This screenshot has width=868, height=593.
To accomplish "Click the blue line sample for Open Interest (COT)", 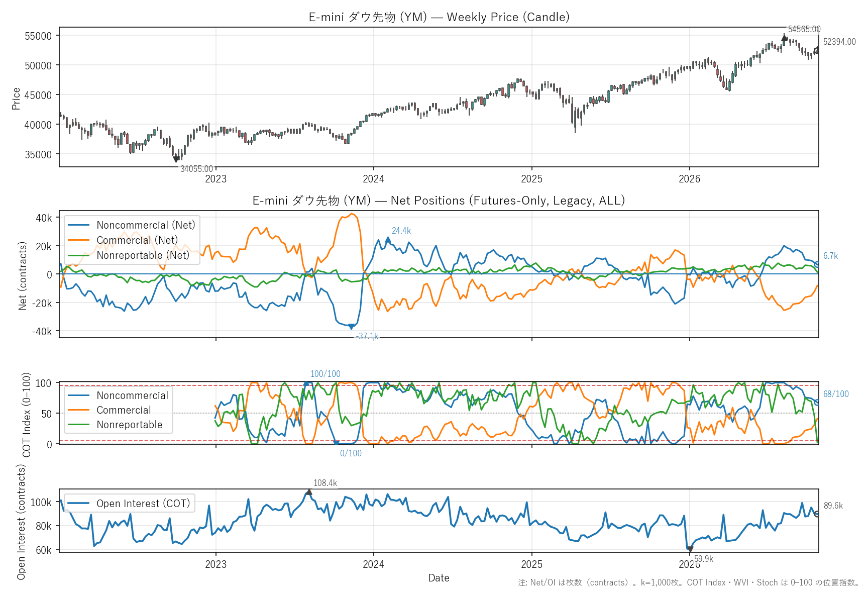I will pyautogui.click(x=78, y=504).
